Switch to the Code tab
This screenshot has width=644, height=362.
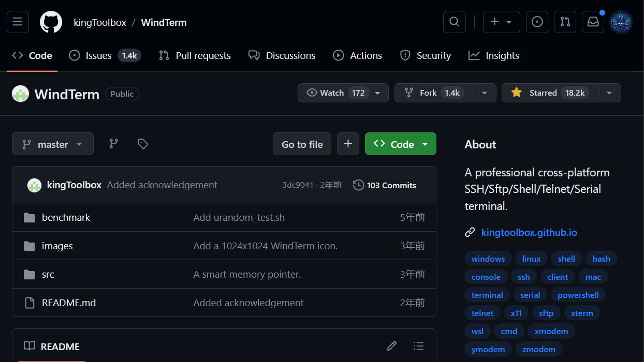coord(32,55)
